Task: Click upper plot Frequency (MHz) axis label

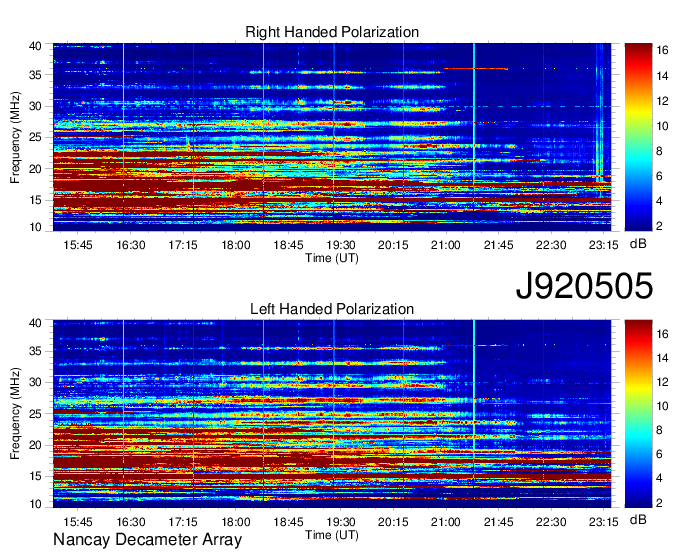Action: point(15,137)
